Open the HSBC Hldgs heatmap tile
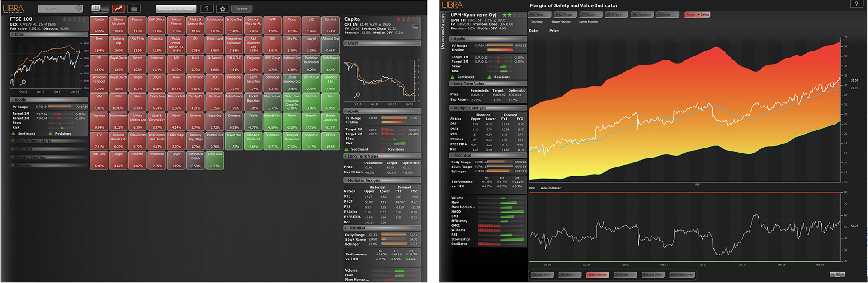Viewport: 868px width, 283px height. pyautogui.click(x=176, y=141)
